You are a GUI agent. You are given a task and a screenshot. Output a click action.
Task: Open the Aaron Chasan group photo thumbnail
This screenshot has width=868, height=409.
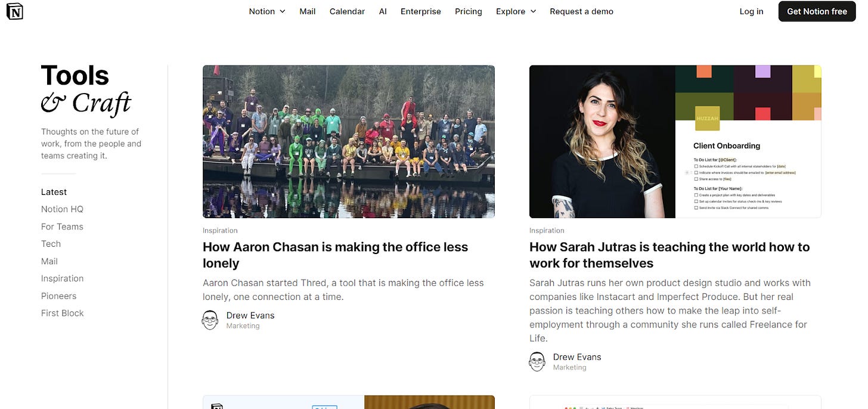point(349,141)
